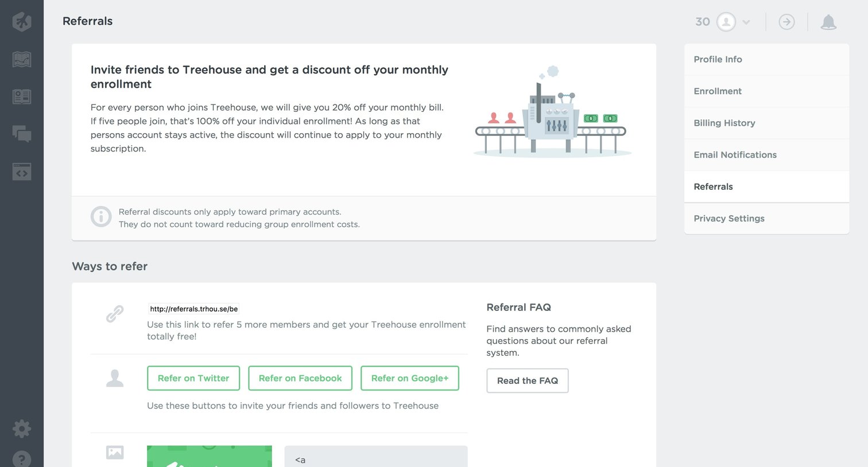Select the Enrollment menu item
868x467 pixels.
[766, 91]
